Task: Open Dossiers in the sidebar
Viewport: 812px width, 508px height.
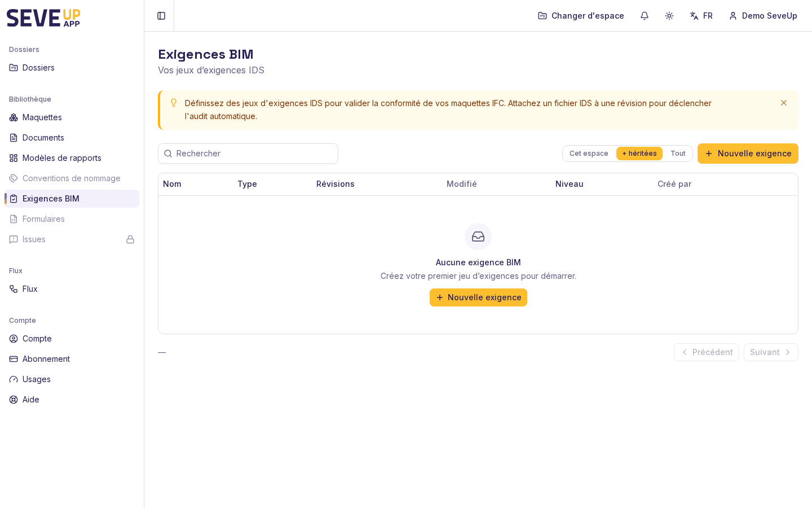Action: (72, 68)
